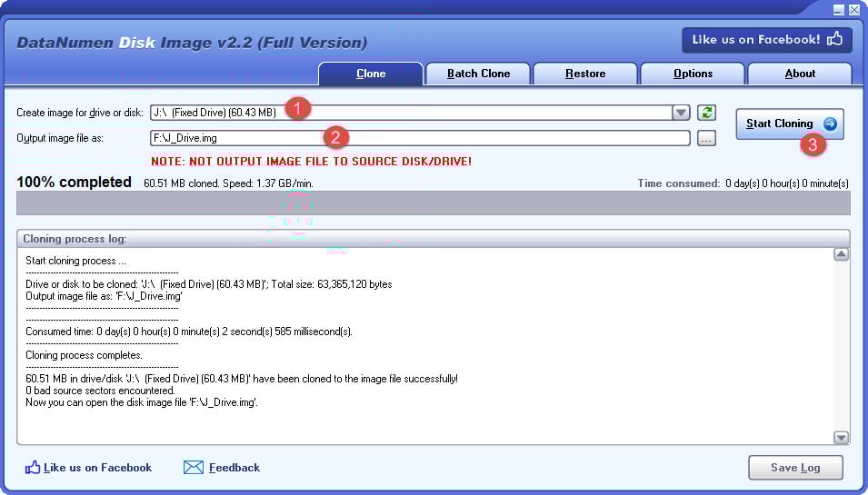Screen dimensions: 868x495
Task: Open the drive selection dropdown arrow
Action: [681, 113]
